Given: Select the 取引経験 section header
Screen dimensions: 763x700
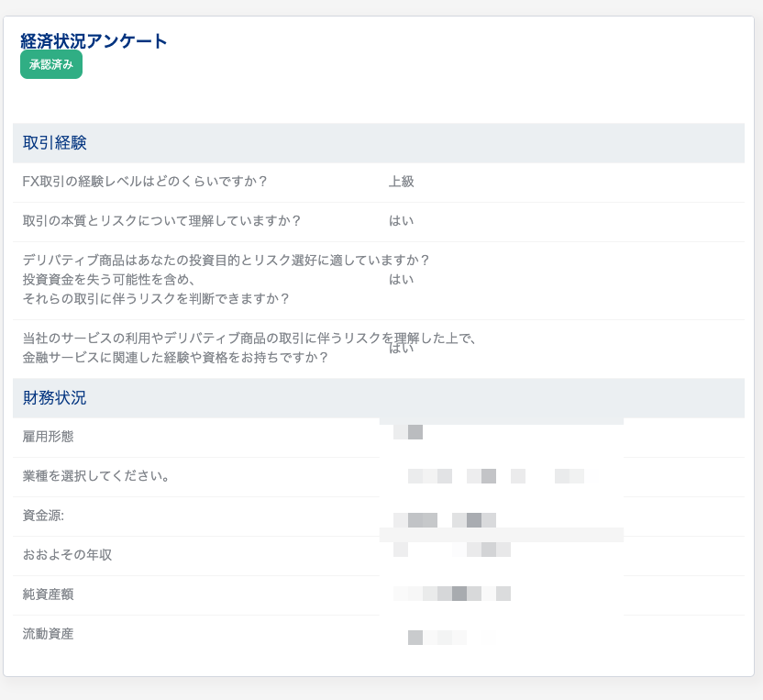Looking at the screenshot, I should 379,143.
